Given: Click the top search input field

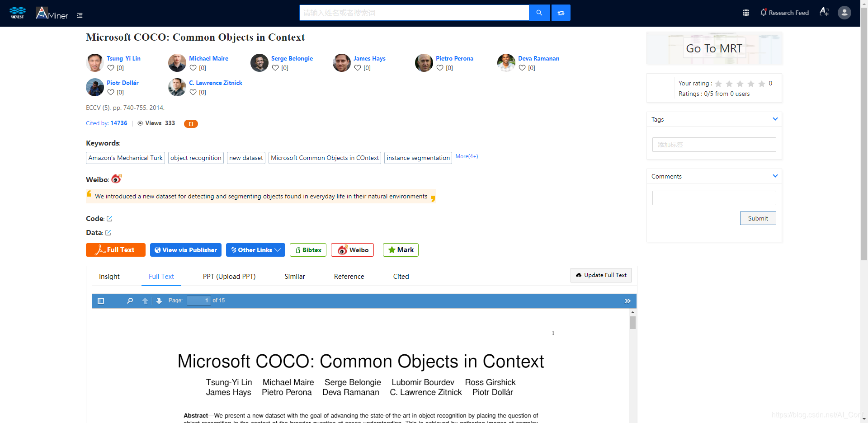Looking at the screenshot, I should (x=414, y=13).
